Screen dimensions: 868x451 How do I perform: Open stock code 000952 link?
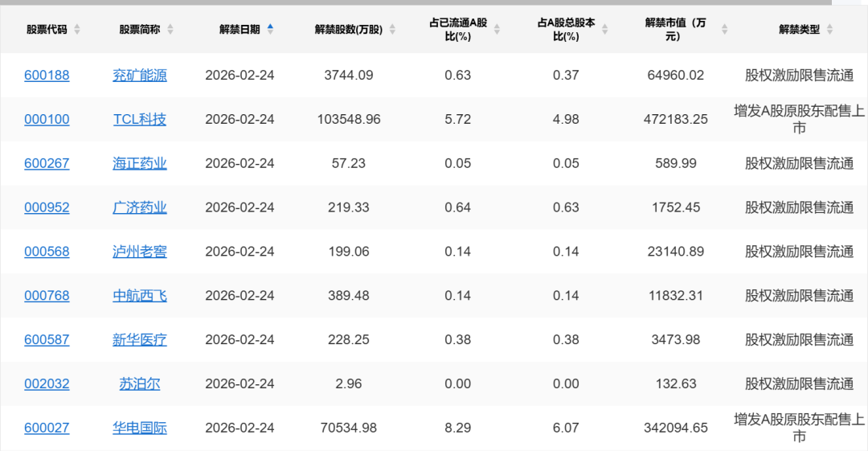(x=47, y=207)
